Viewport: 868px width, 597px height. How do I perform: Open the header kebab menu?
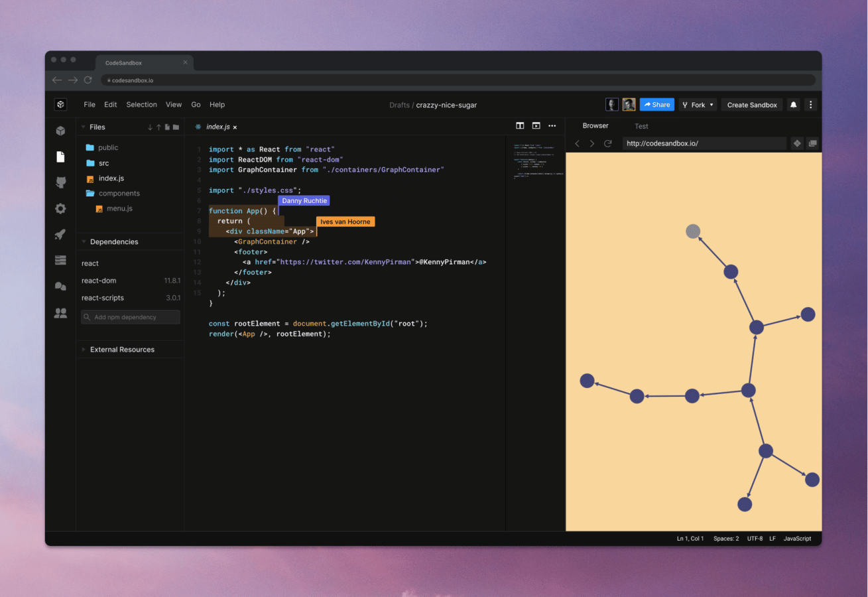pyautogui.click(x=810, y=105)
